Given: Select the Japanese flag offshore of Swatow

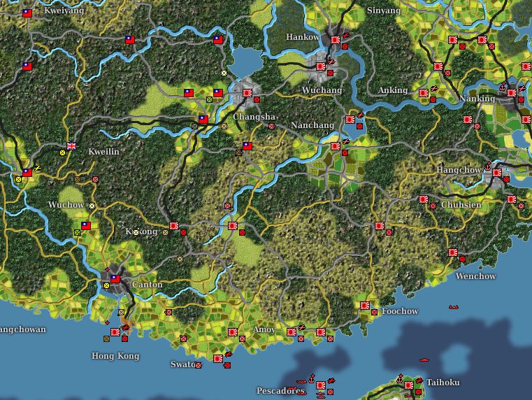Looking at the screenshot, I should [x=218, y=358].
